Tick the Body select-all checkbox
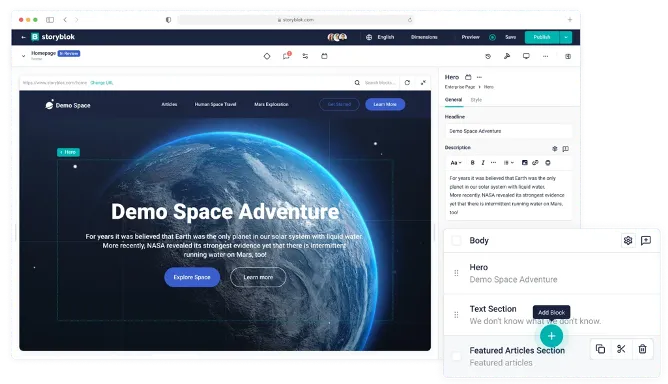The height and width of the screenshot is (384, 668). click(456, 240)
